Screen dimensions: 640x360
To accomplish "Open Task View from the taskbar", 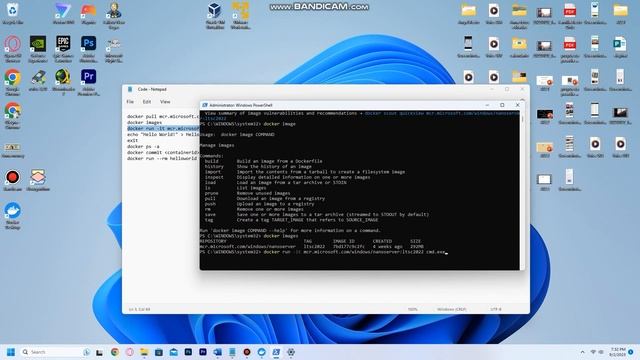I will click(99, 352).
